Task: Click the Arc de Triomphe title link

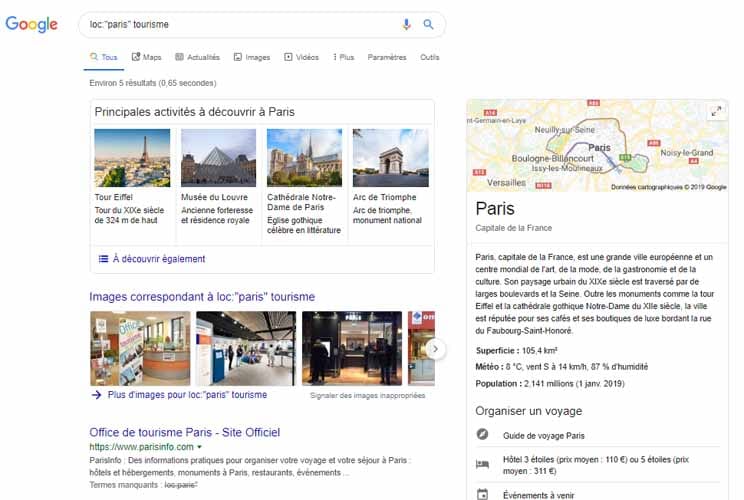Action: click(x=384, y=197)
